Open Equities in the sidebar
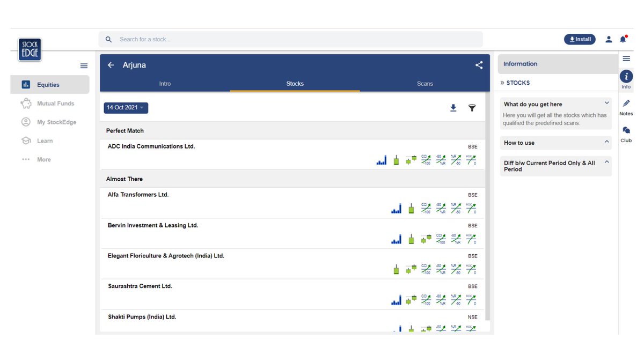The width and height of the screenshot is (644, 362). 50,85
